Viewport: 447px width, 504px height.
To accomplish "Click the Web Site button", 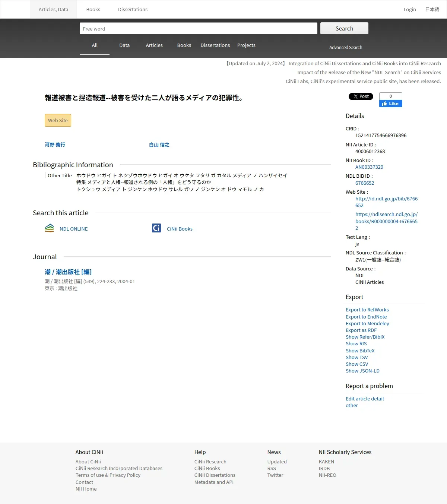I will pyautogui.click(x=58, y=120).
